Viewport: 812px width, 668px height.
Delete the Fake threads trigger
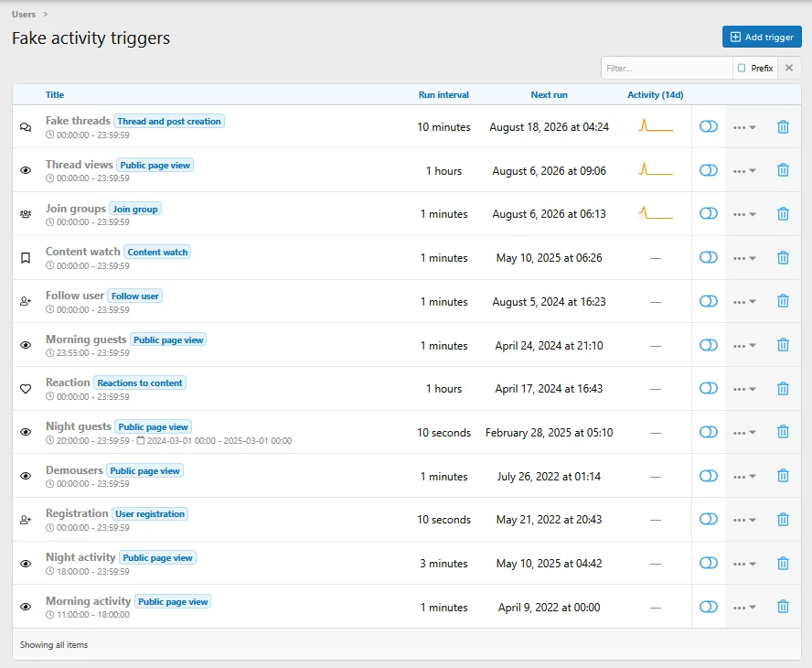(x=783, y=127)
